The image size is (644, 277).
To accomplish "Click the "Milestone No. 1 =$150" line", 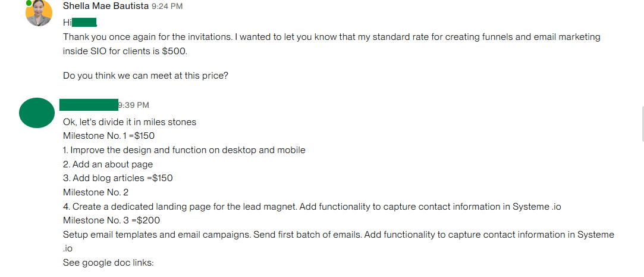I will tap(109, 136).
